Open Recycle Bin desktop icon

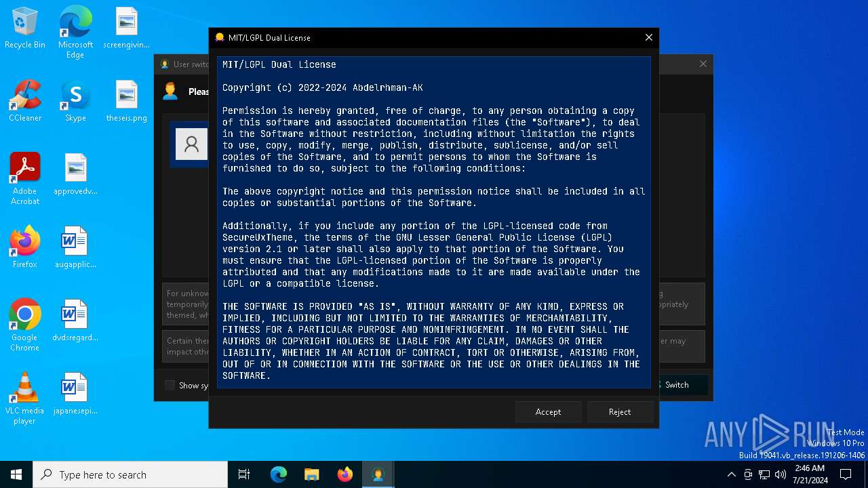(x=25, y=28)
